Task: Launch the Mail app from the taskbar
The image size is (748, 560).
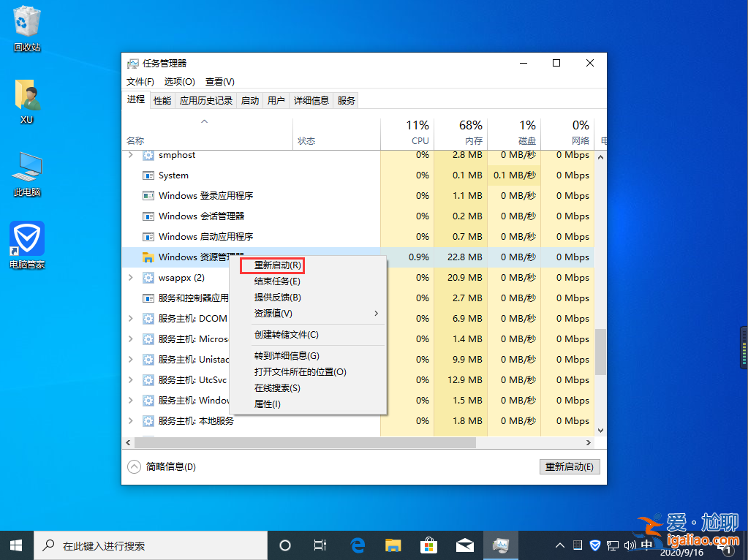Action: (464, 545)
